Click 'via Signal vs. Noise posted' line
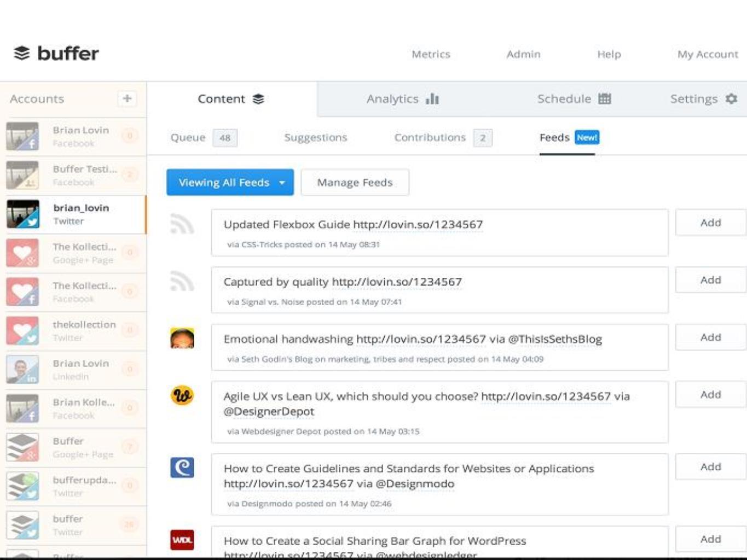 click(x=314, y=302)
